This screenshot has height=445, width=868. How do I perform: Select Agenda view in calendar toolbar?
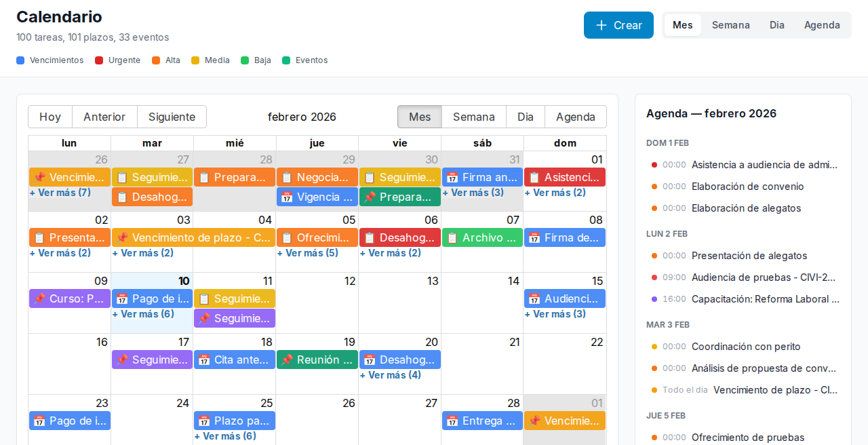[x=576, y=117]
